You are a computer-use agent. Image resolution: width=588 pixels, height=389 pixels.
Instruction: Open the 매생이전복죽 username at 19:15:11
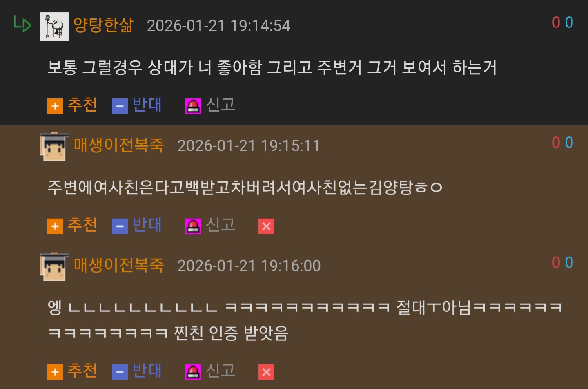point(119,145)
